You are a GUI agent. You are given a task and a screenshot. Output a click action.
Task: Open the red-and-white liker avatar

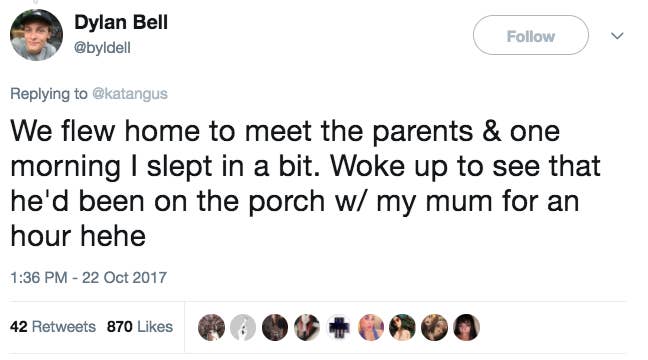(307, 327)
